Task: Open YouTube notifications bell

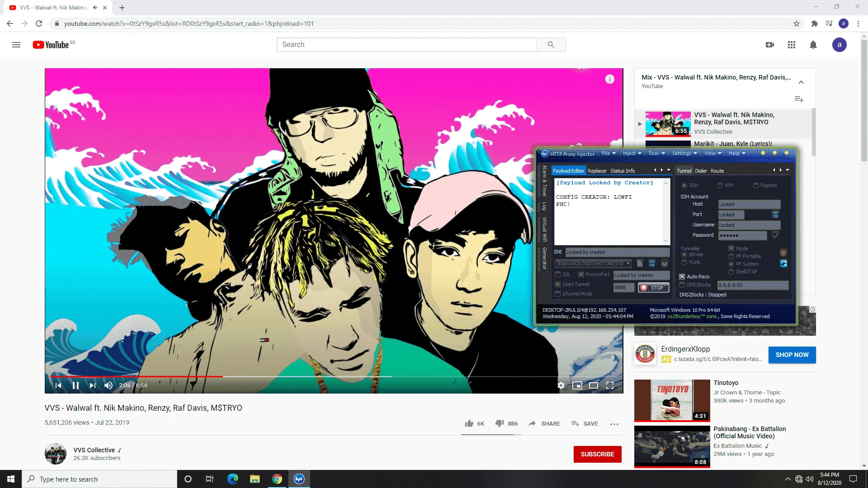Action: point(813,45)
